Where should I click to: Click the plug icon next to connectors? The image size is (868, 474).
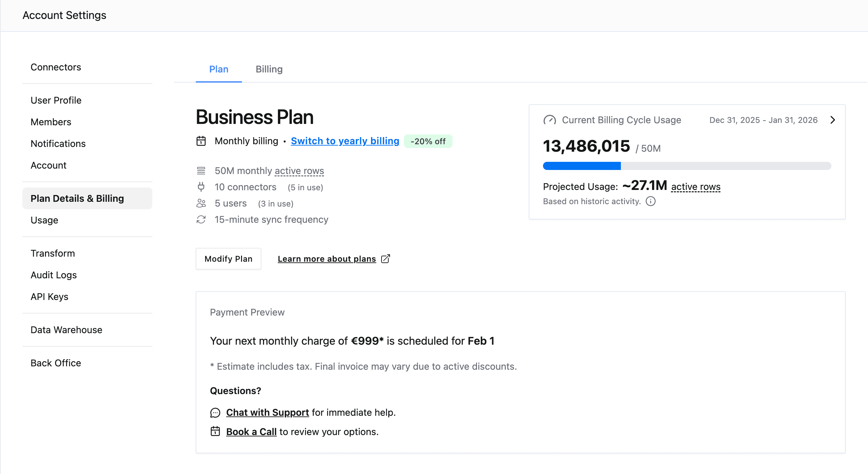click(201, 187)
